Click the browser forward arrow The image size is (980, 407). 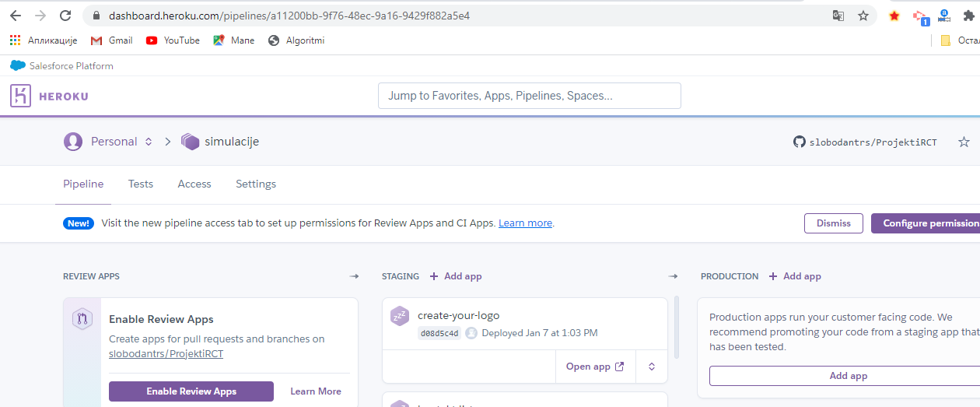pyautogui.click(x=40, y=16)
